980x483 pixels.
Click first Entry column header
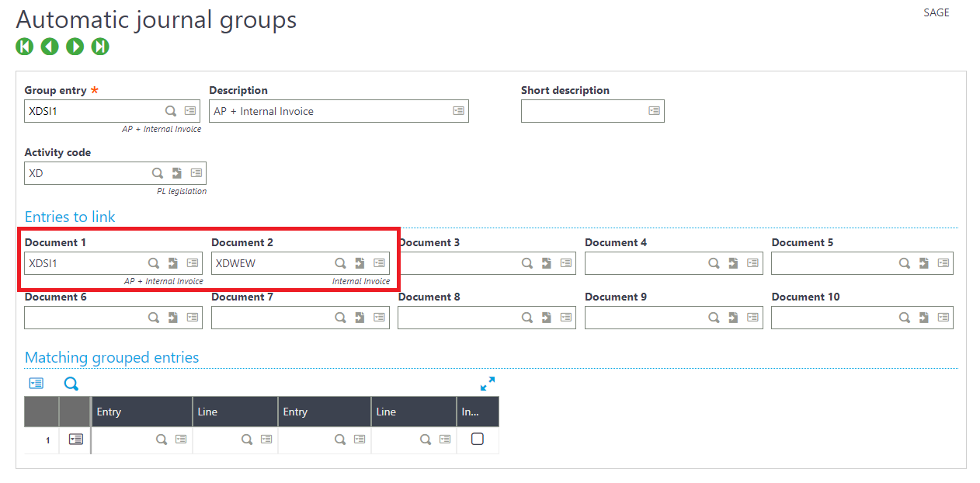coord(141,412)
